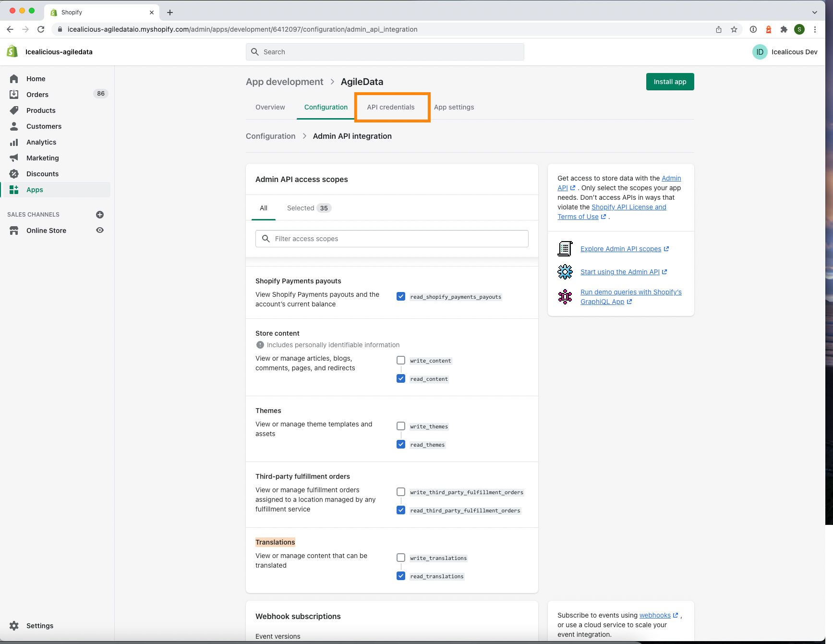Enable write_themes scope
The width and height of the screenshot is (833, 644).
(401, 426)
